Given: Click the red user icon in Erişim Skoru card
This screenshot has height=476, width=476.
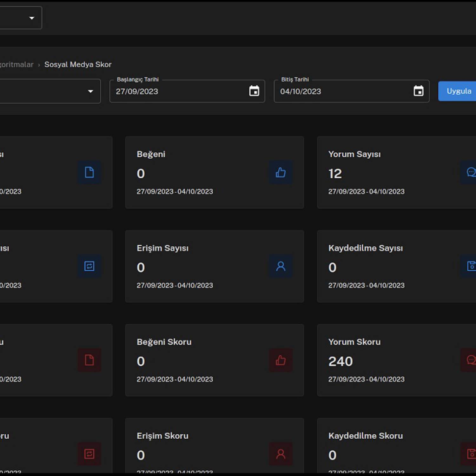Looking at the screenshot, I should 281,454.
